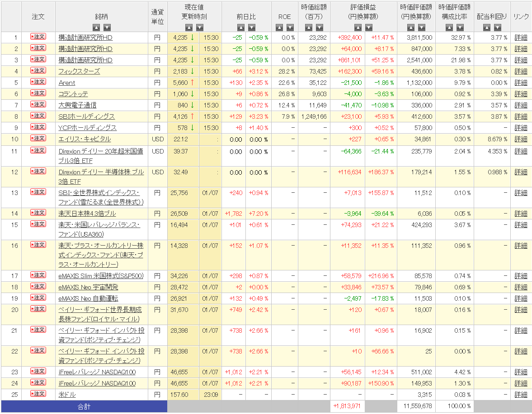Open eMAXIS Slim 米国株式(S&P500) link
Viewport: 532px width, 414px height.
(101, 276)
